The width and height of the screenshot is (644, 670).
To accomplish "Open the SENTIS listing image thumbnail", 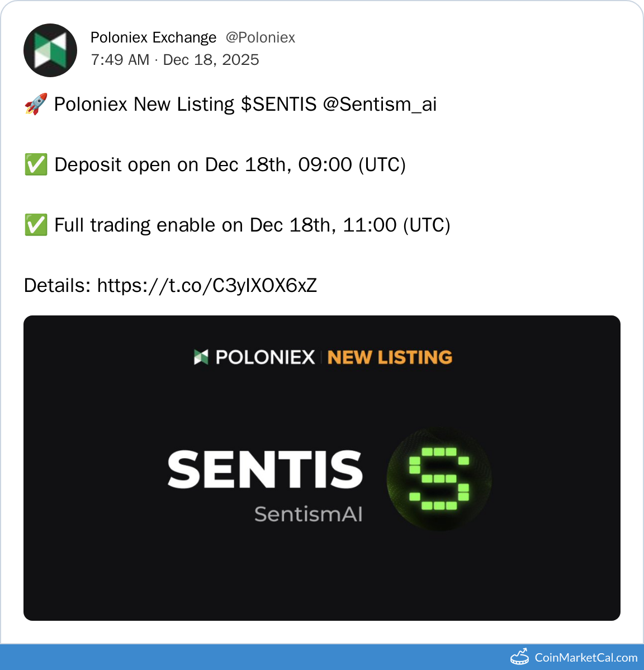I will click(322, 468).
